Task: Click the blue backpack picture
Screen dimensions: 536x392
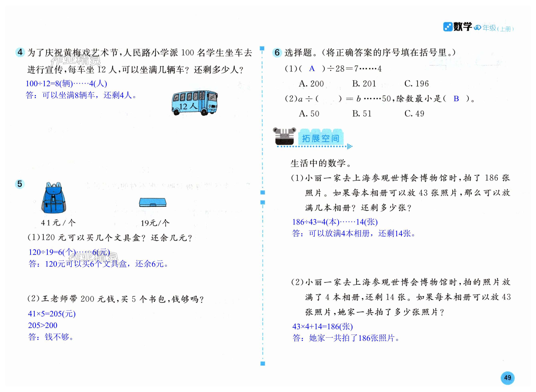Action: (54, 197)
